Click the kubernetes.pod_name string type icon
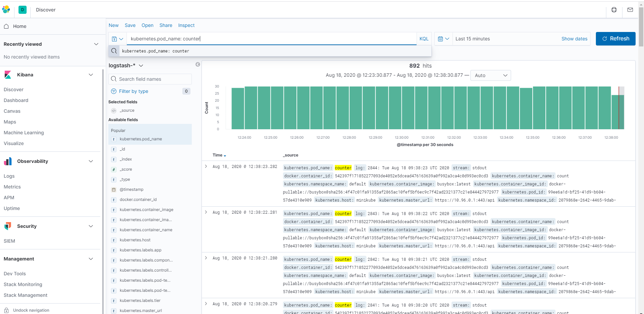 [x=114, y=139]
